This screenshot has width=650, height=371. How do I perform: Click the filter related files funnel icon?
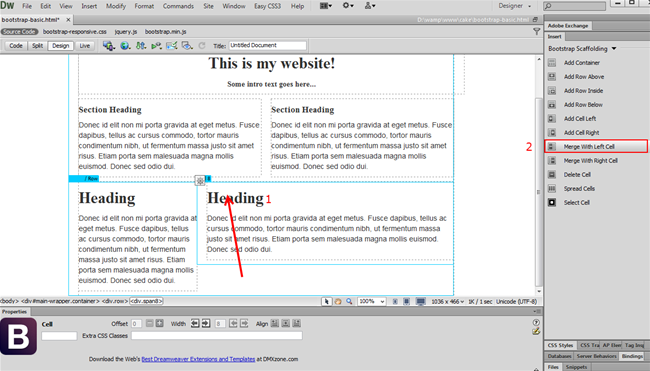(536, 32)
